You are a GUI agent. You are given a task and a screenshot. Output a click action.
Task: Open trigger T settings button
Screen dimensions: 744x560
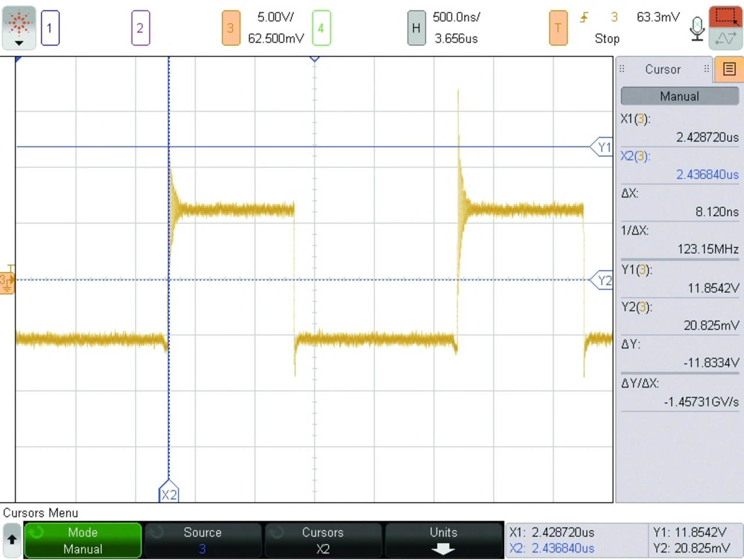[558, 28]
